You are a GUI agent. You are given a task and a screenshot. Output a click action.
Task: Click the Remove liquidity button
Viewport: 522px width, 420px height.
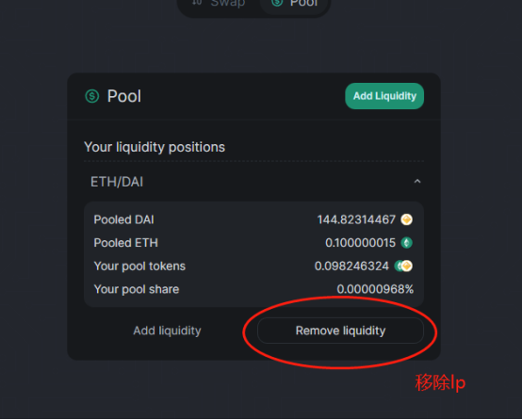pos(340,331)
